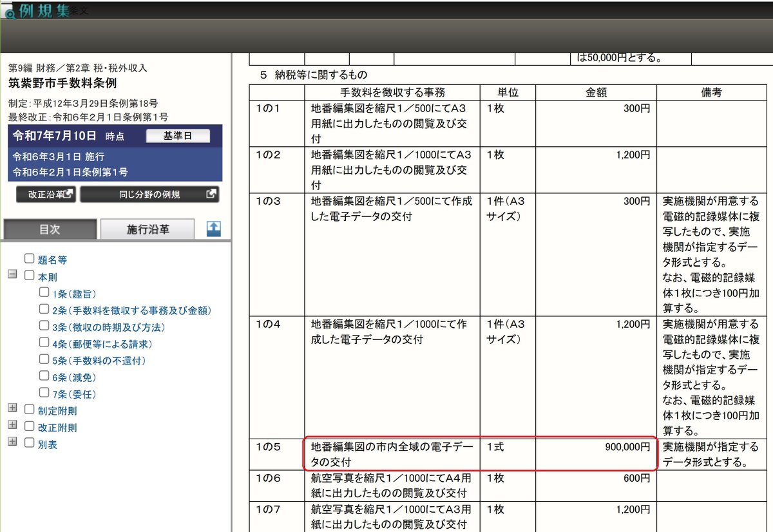Click heading 5 納税等に関するもの
773x532 pixels.
(314, 75)
